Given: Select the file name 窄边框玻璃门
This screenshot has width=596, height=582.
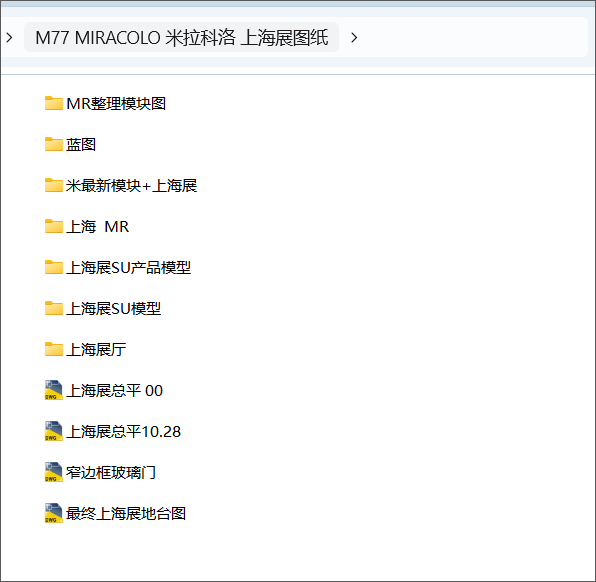Looking at the screenshot, I should (x=111, y=473).
